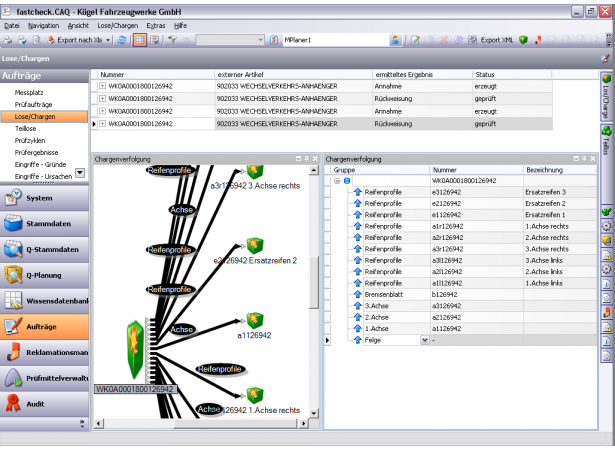Expand the first WK0A0001800126942 row
This screenshot has width=615, height=450.
click(x=102, y=85)
